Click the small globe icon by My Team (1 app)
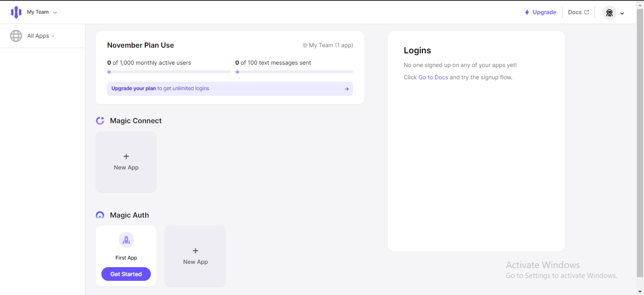The height and width of the screenshot is (295, 644). [305, 45]
